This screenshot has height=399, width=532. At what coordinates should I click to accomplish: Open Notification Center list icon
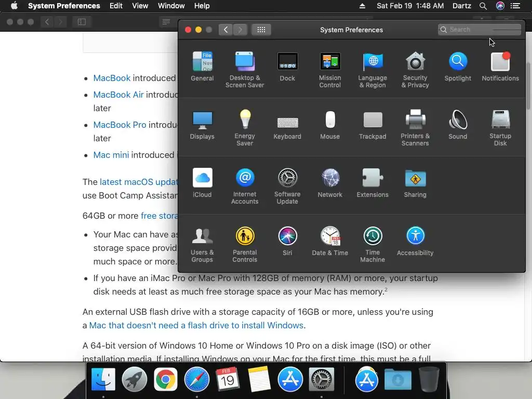[515, 6]
